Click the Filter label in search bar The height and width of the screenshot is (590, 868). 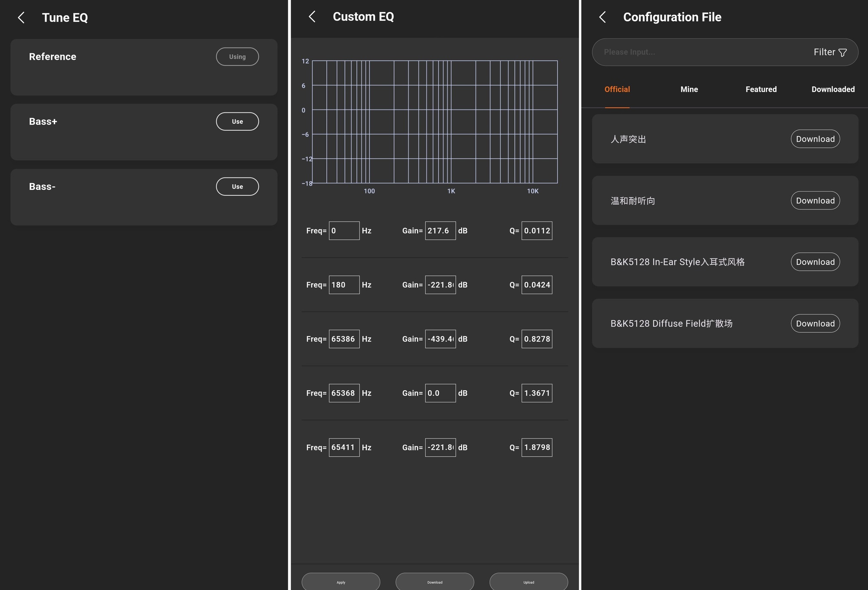(824, 52)
